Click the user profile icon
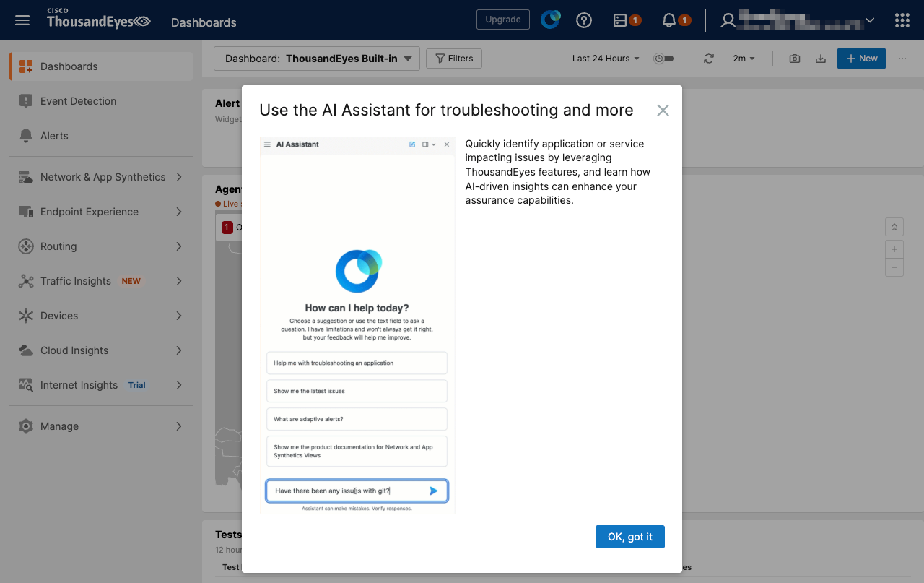Image resolution: width=924 pixels, height=583 pixels. (x=728, y=20)
